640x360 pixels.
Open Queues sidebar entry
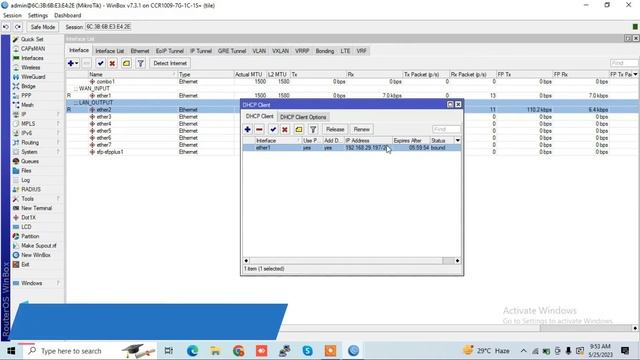click(x=30, y=161)
